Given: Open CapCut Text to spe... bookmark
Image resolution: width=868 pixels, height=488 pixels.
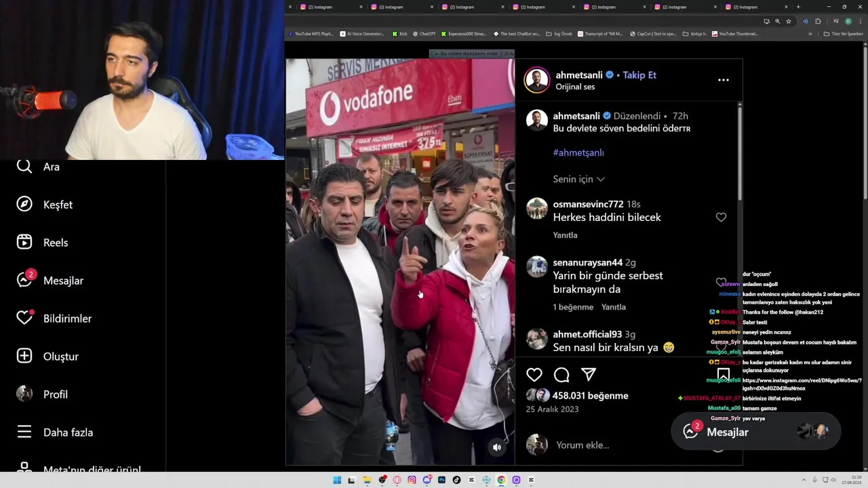Looking at the screenshot, I should tap(653, 33).
